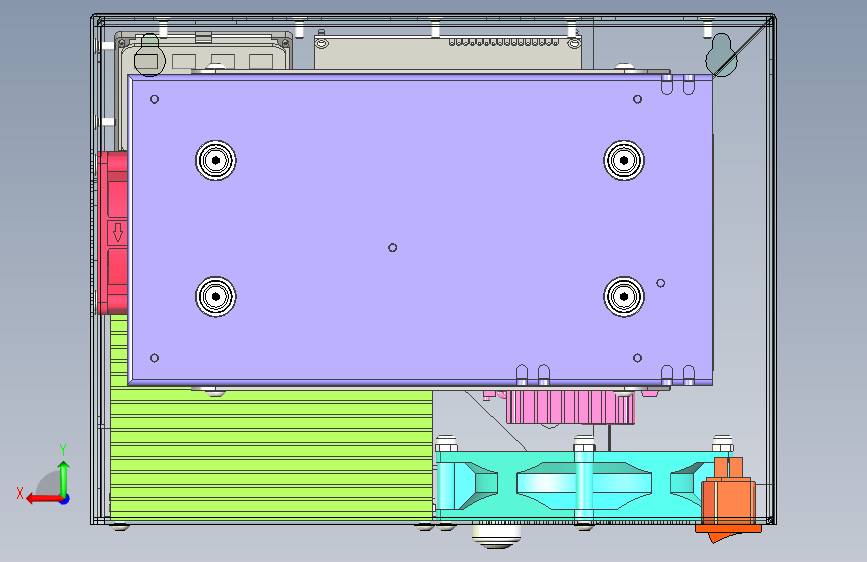
Task: Click the blue Z axis dot of the triad
Action: [65, 499]
